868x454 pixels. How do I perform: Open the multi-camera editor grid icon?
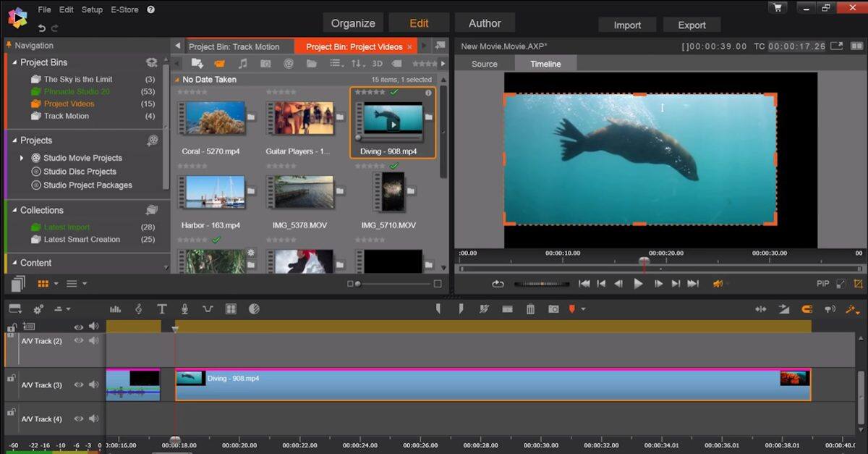[230, 308]
